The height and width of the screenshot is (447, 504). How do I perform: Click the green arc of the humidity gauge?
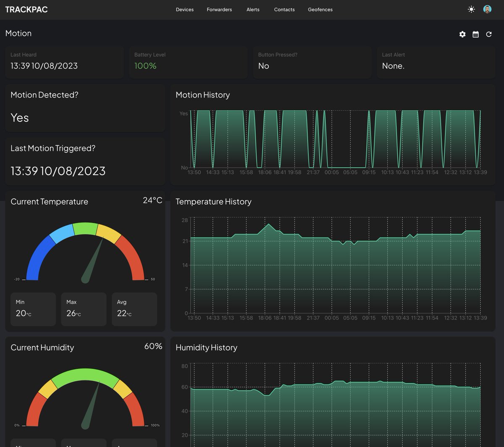(x=85, y=375)
